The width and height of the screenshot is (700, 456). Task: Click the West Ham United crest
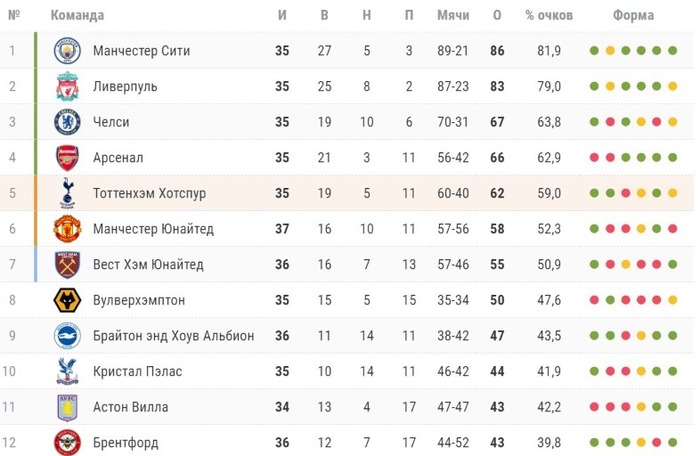67,264
